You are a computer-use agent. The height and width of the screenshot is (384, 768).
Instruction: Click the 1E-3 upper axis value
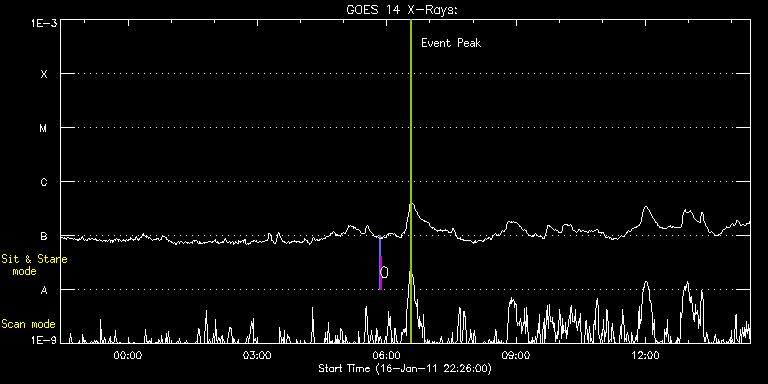[44, 23]
